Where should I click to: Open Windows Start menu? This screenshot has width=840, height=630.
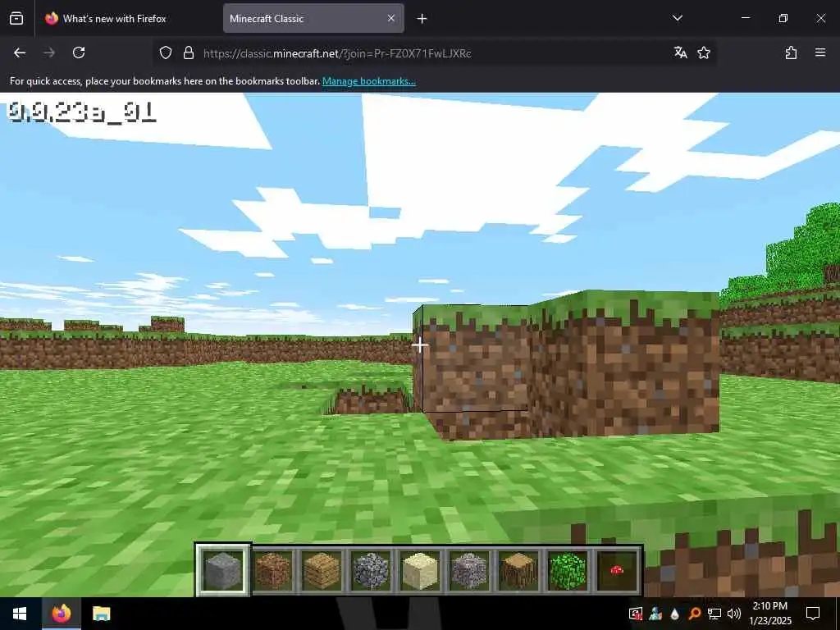(20, 614)
